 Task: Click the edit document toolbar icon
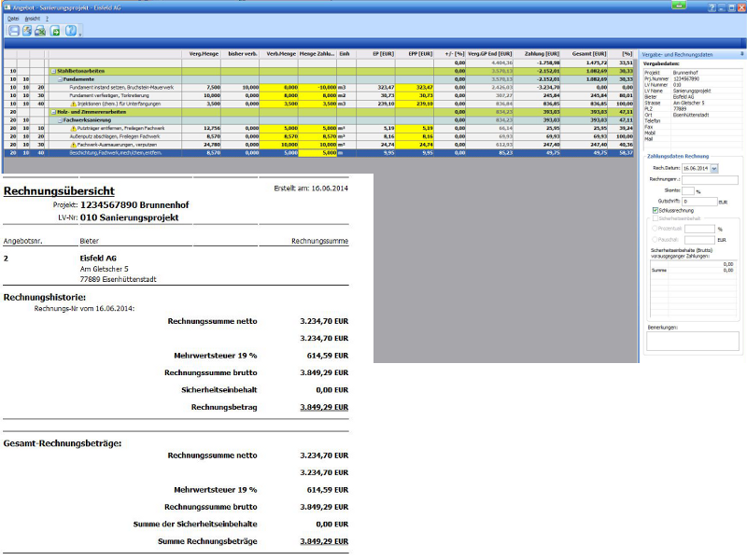(x=28, y=31)
